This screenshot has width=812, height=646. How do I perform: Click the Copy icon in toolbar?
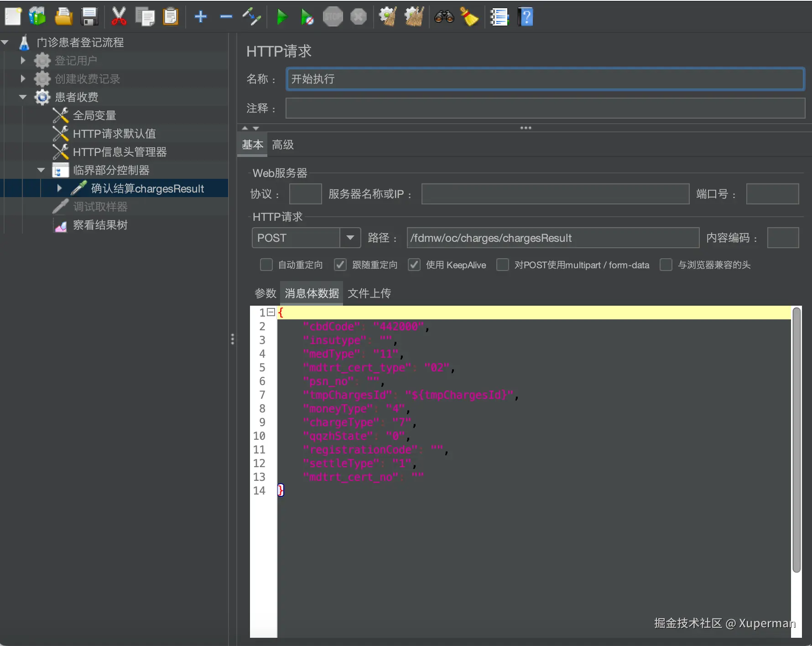pos(145,17)
